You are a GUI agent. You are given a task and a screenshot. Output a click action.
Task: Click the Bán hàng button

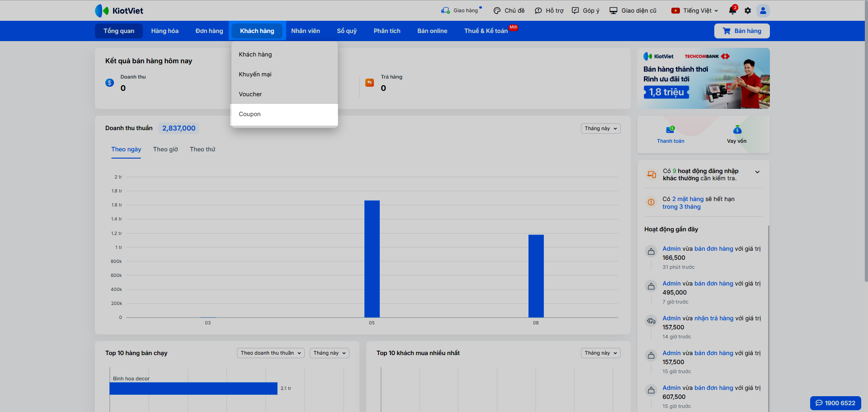(742, 31)
